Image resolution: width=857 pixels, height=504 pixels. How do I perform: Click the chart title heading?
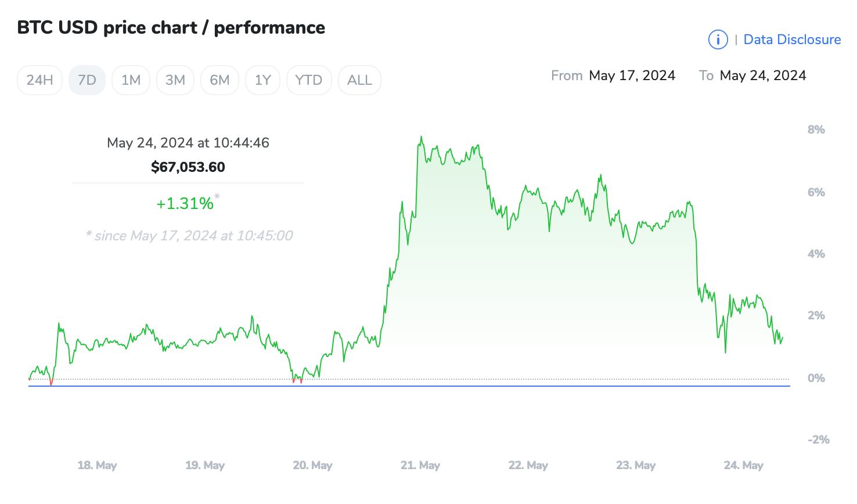(x=171, y=27)
